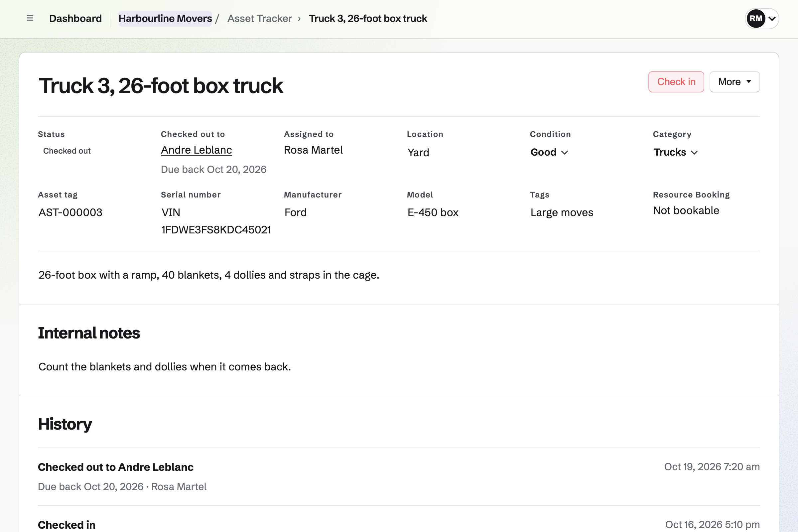Go to Dashboard
798x532 pixels.
click(75, 18)
